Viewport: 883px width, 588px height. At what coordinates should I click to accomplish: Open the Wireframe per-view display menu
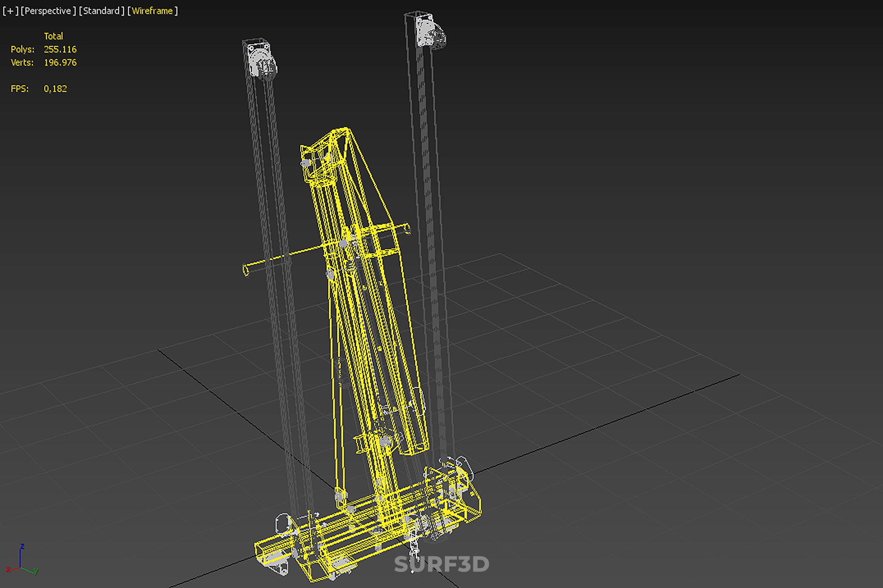152,11
